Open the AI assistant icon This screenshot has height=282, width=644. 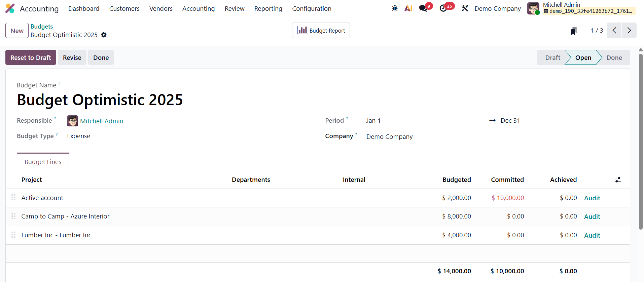(408, 8)
